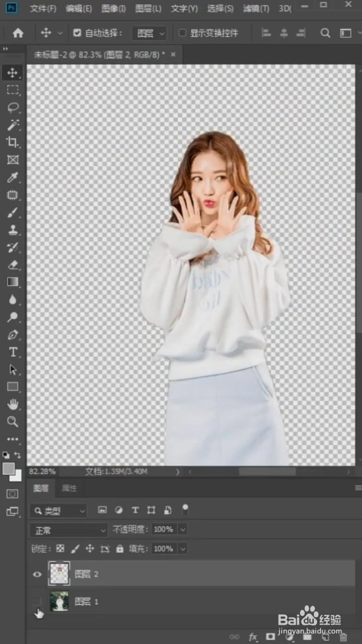Select the Path Selection tool
The height and width of the screenshot is (644, 362).
coord(13,369)
